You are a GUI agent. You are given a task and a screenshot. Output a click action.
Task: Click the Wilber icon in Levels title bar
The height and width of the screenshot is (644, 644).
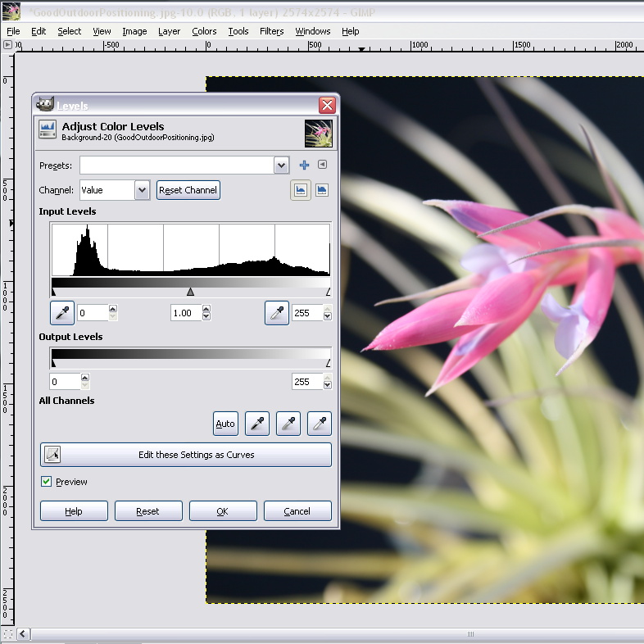pos(45,104)
